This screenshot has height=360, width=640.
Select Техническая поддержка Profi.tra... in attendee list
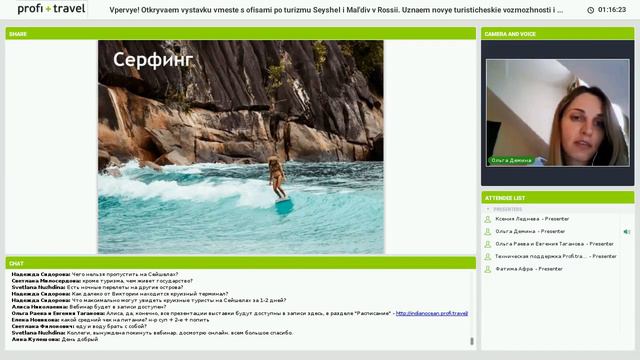556,257
